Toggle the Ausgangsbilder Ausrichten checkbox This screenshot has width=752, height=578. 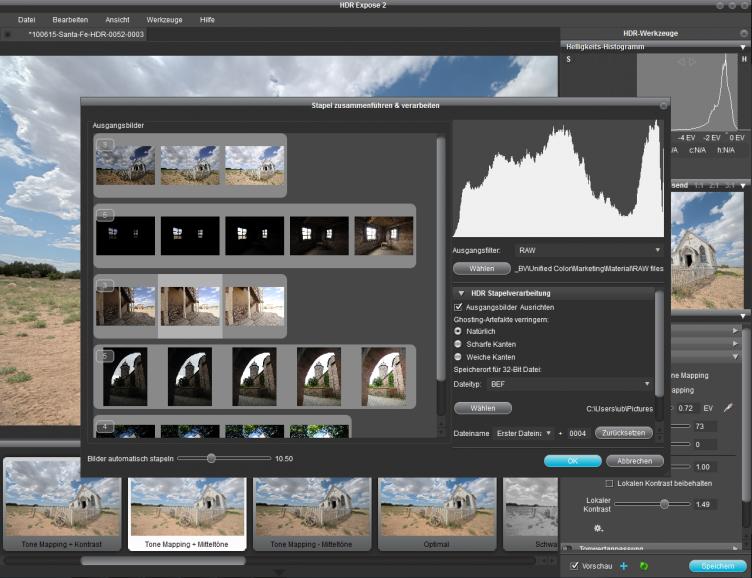click(x=459, y=306)
